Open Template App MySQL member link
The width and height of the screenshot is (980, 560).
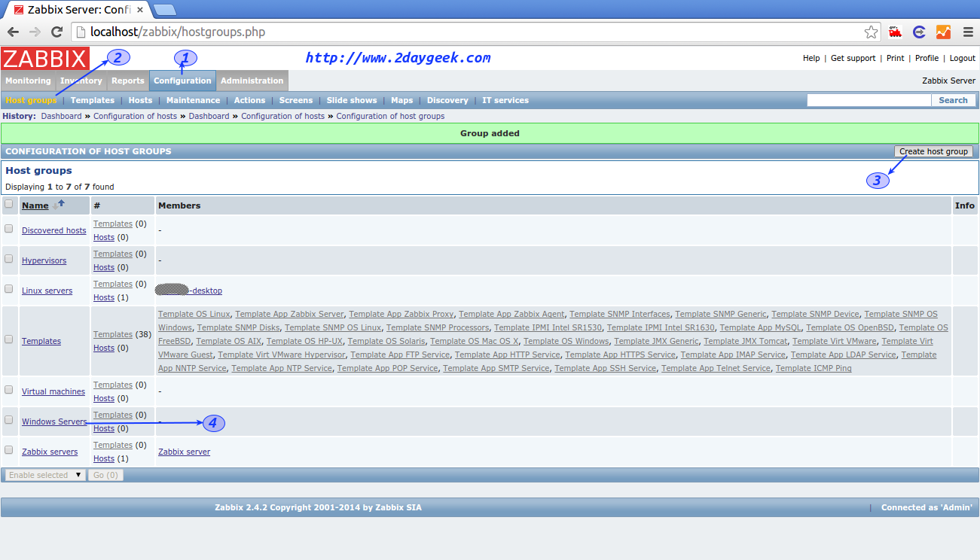click(760, 327)
